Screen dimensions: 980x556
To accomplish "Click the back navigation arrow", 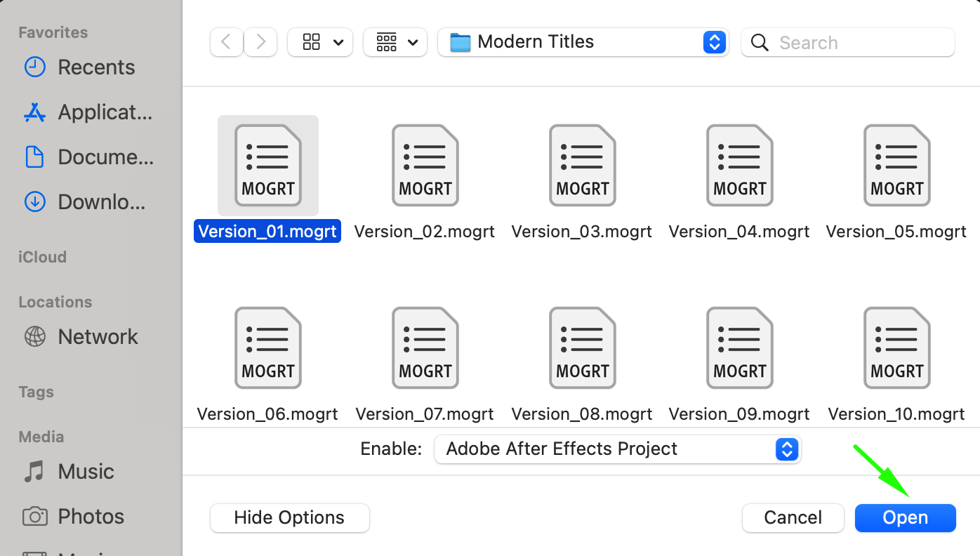I will (226, 42).
